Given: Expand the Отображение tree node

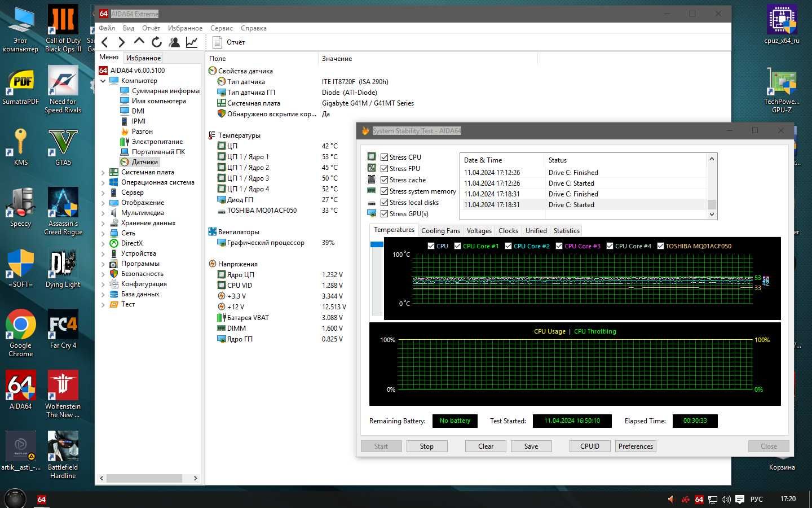Looking at the screenshot, I should point(103,203).
